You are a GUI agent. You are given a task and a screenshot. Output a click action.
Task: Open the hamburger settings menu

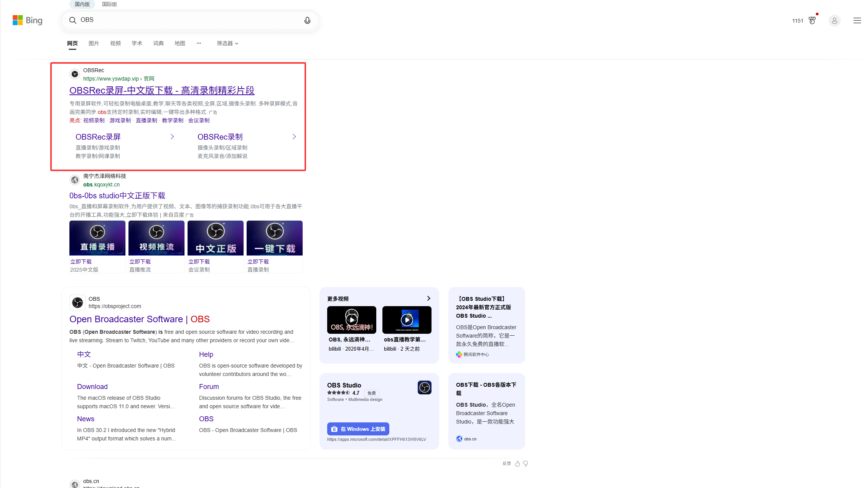[857, 21]
